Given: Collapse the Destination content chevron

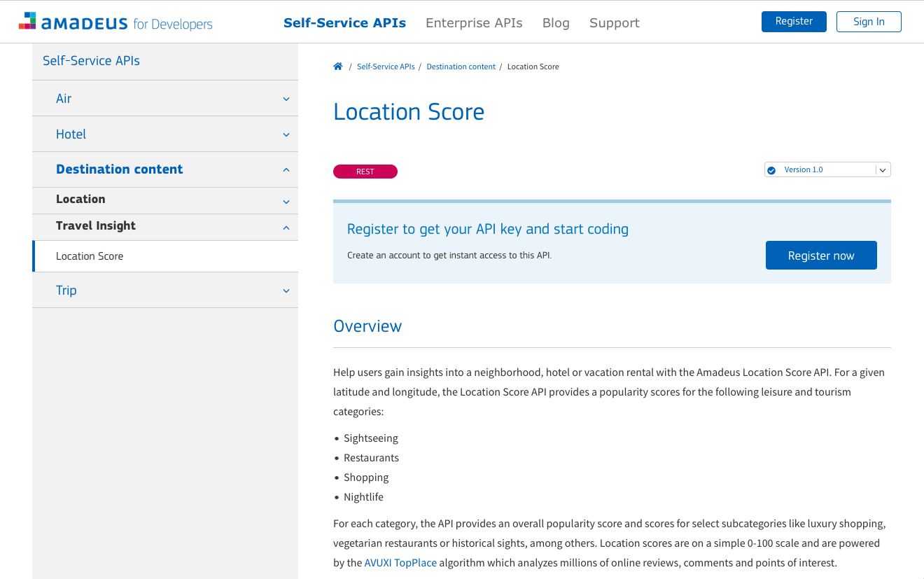Looking at the screenshot, I should click(286, 169).
